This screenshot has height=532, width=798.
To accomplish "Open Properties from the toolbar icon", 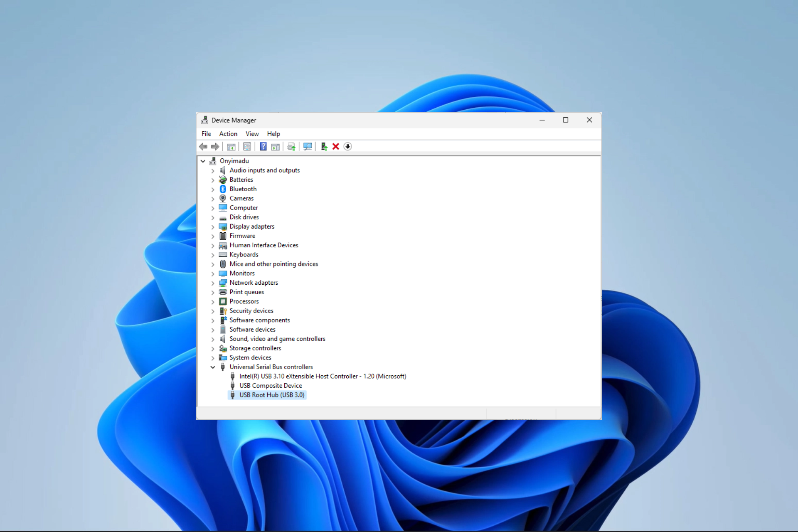I will (247, 146).
